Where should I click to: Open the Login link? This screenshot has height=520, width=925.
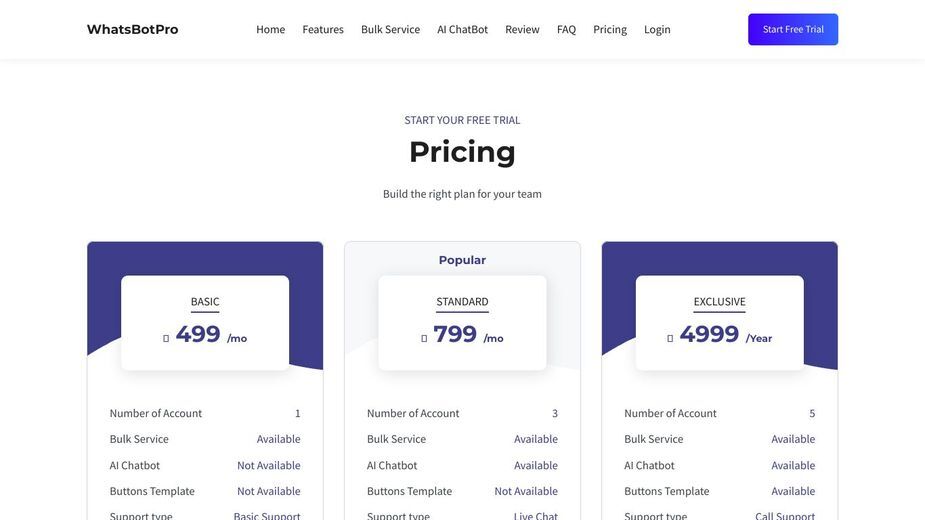(657, 30)
